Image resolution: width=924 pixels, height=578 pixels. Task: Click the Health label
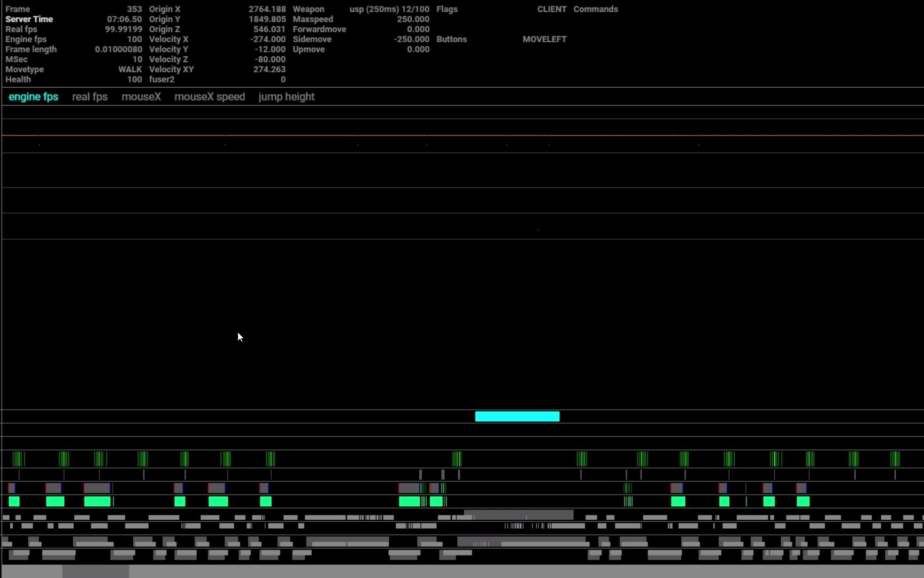(18, 79)
